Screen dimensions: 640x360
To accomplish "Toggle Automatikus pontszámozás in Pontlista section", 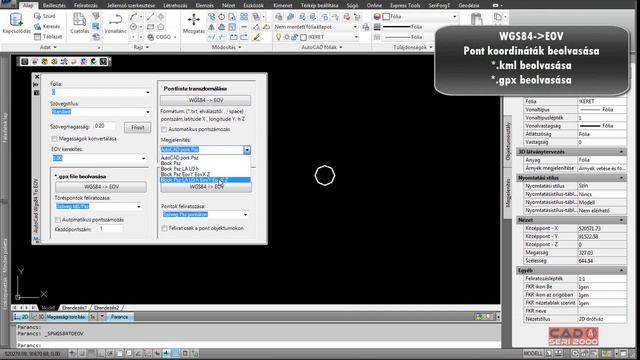I will click(164, 129).
